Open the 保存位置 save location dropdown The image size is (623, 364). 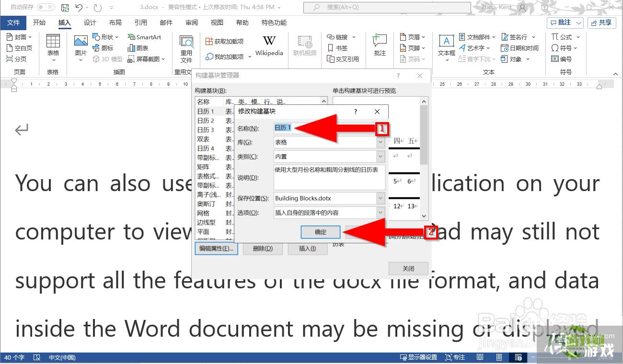(381, 198)
